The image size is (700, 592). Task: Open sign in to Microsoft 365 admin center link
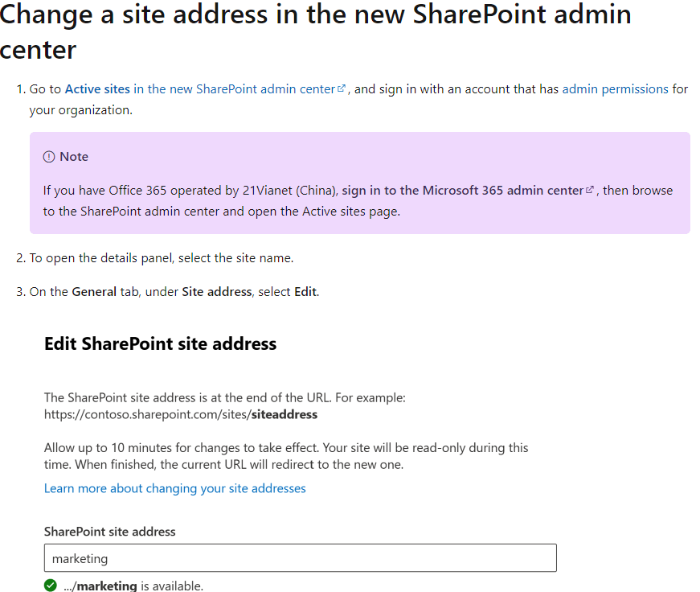(462, 191)
